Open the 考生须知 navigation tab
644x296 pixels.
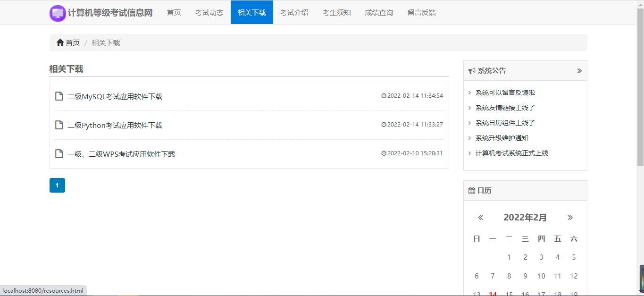(337, 12)
